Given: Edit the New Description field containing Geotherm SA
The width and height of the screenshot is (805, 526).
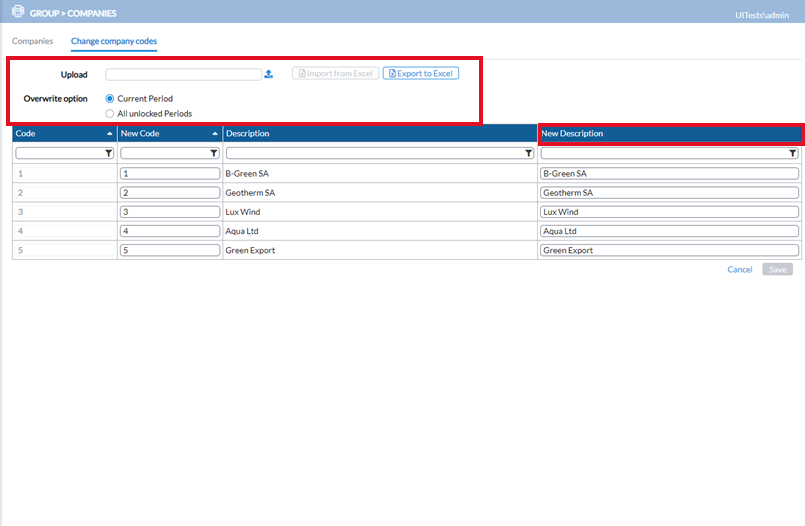Looking at the screenshot, I should click(669, 192).
